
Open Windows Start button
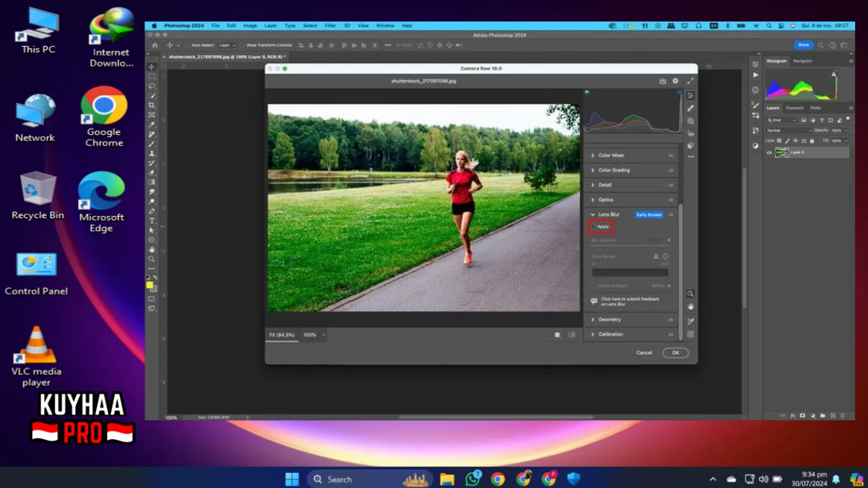(292, 479)
